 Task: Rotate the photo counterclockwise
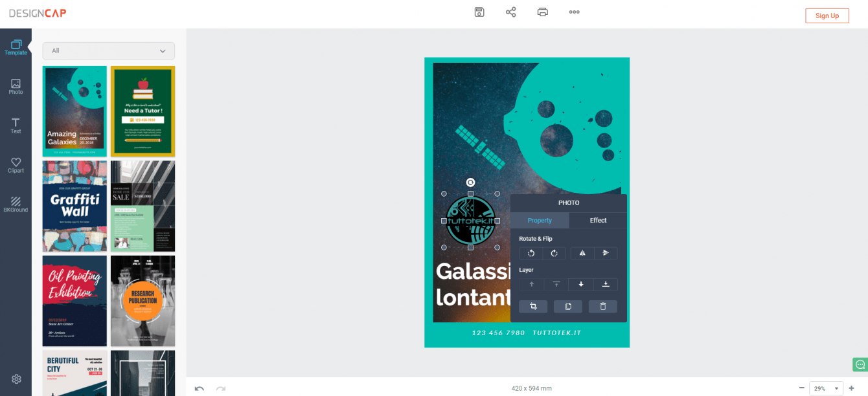point(531,253)
